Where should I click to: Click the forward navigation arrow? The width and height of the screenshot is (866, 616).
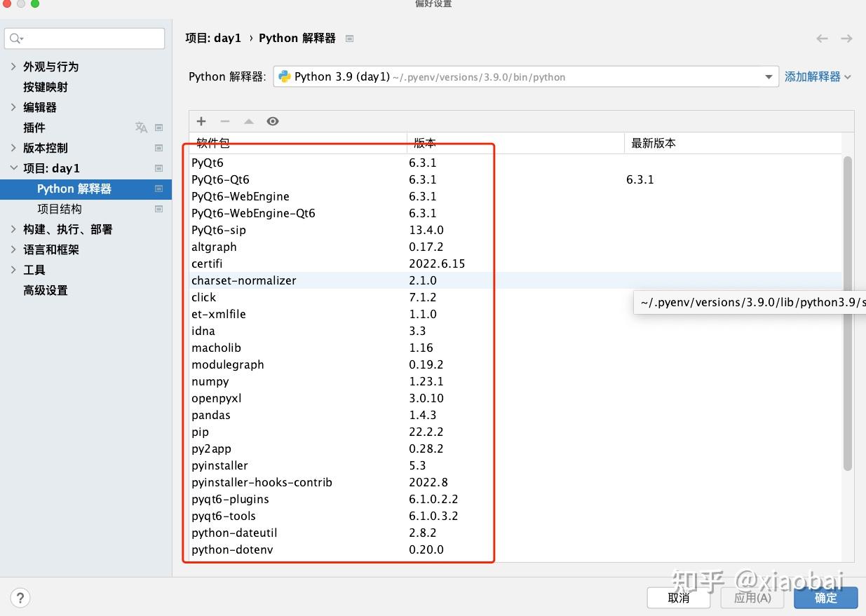846,38
